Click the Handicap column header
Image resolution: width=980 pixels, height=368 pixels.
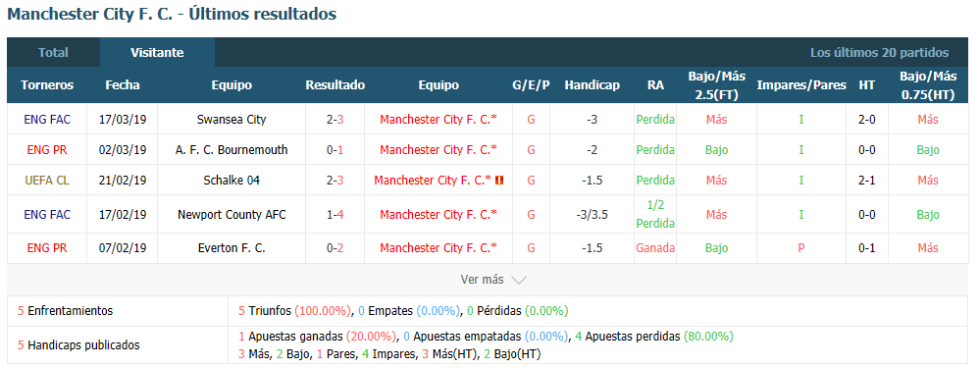pyautogui.click(x=592, y=85)
